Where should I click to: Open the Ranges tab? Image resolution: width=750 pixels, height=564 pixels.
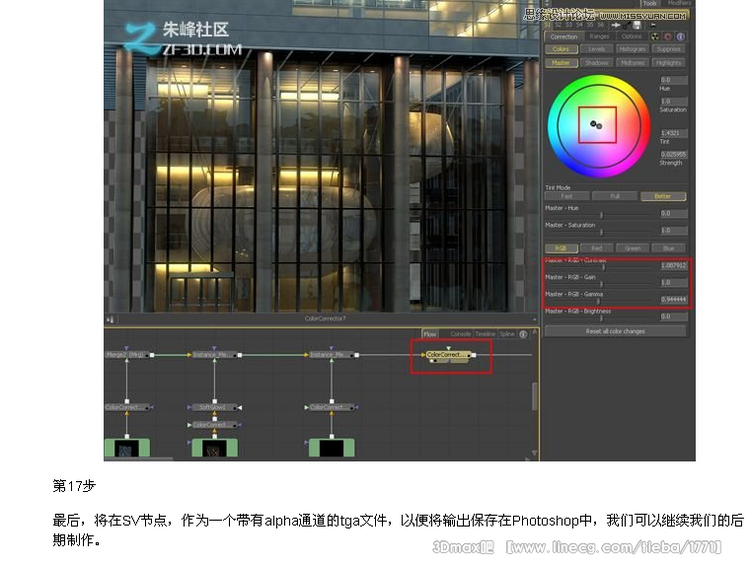pos(599,36)
